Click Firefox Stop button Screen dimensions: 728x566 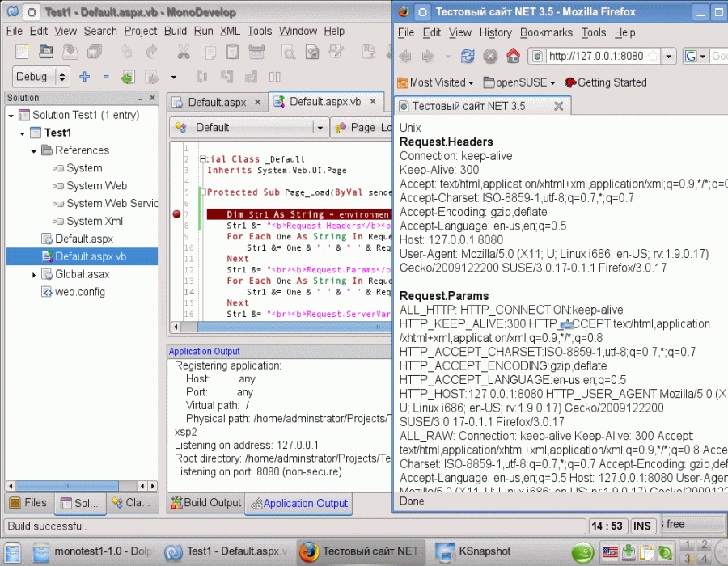click(490, 57)
